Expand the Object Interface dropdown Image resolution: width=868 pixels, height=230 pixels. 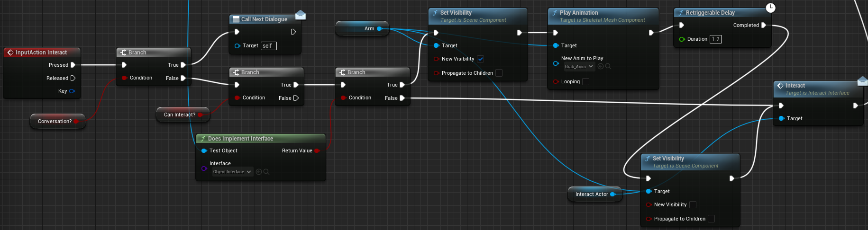(x=232, y=172)
